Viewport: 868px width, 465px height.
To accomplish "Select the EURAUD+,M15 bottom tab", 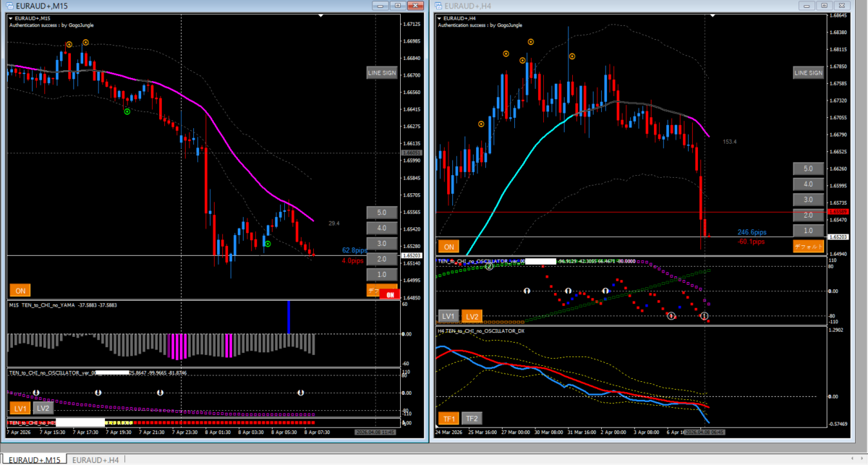I will [x=35, y=459].
